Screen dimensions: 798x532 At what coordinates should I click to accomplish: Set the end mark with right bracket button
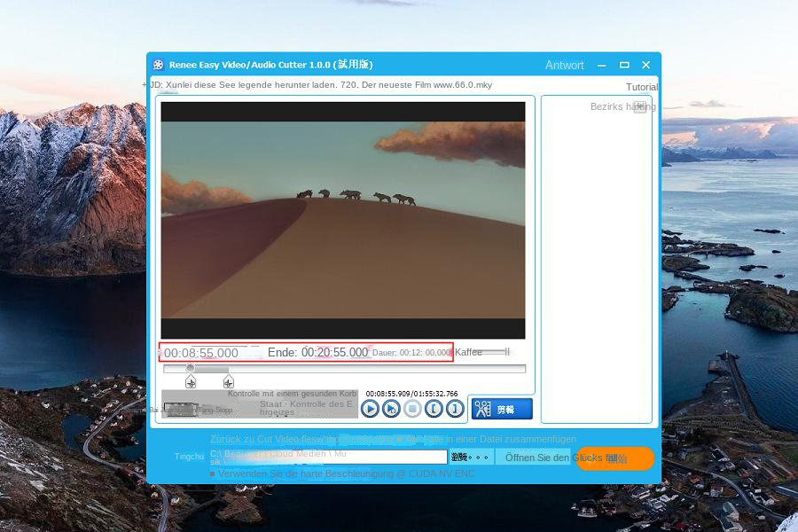tap(455, 408)
